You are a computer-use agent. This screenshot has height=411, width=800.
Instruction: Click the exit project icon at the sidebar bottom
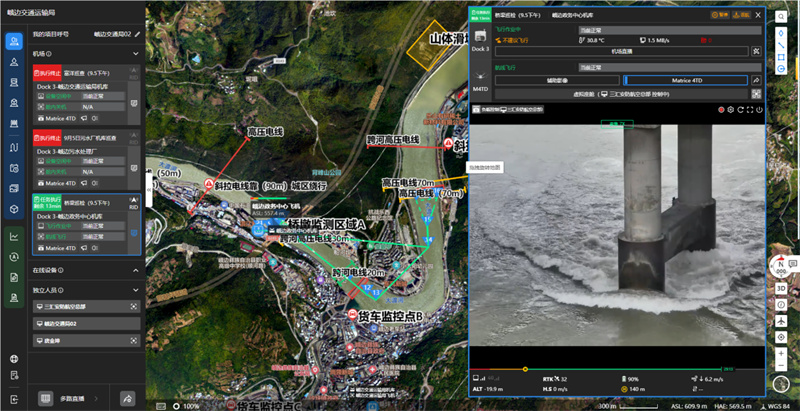coord(14,399)
